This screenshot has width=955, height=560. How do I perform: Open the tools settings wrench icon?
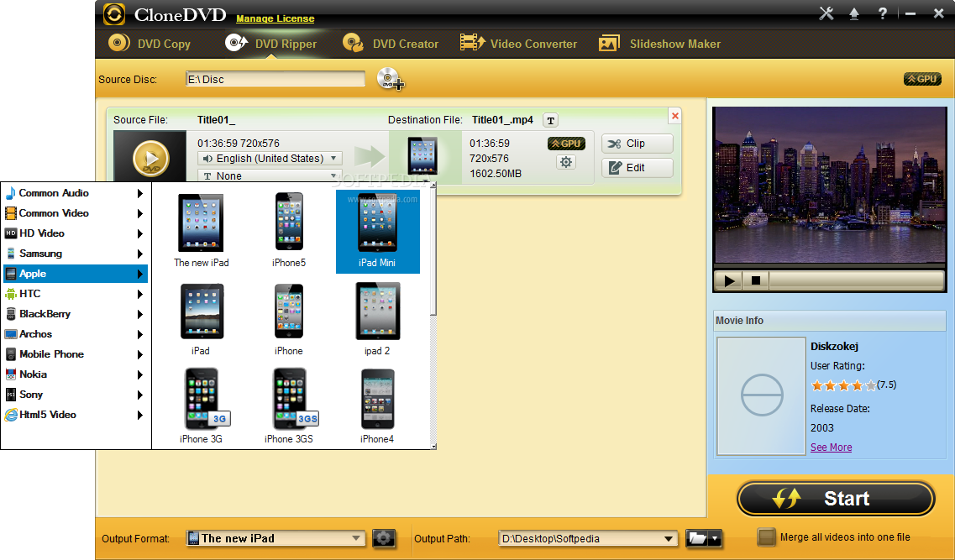(x=826, y=13)
